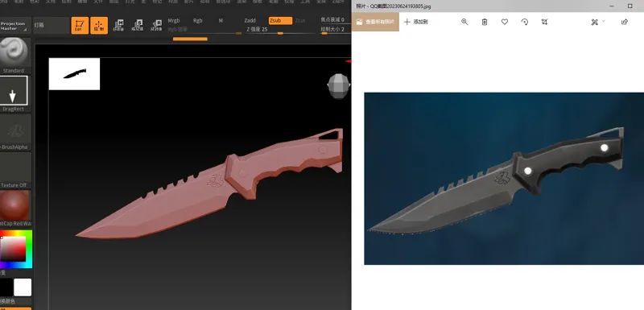Open the Projection Master button in ZBrush
This screenshot has width=644, height=310.
(15, 26)
